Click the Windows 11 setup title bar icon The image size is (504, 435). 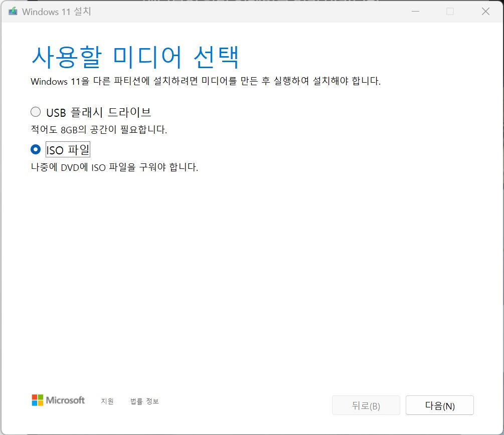13,12
